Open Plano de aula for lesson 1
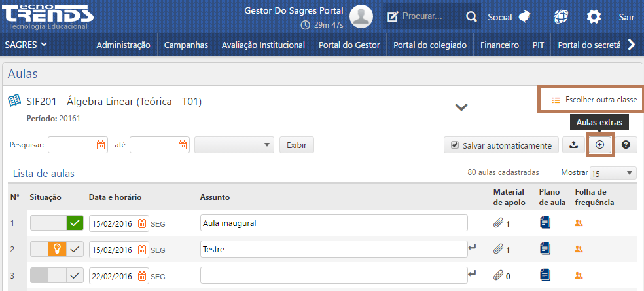The width and height of the screenshot is (644, 291). [545, 223]
